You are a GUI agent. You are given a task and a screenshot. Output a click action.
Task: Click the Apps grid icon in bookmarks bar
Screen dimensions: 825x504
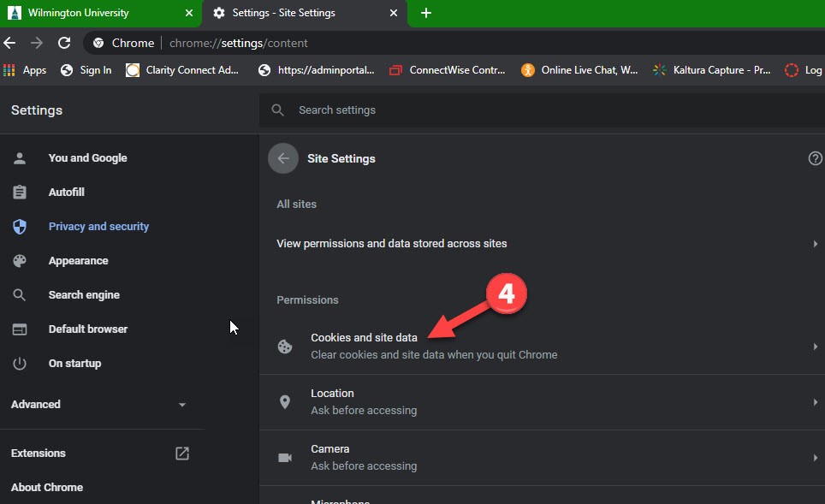pos(10,70)
